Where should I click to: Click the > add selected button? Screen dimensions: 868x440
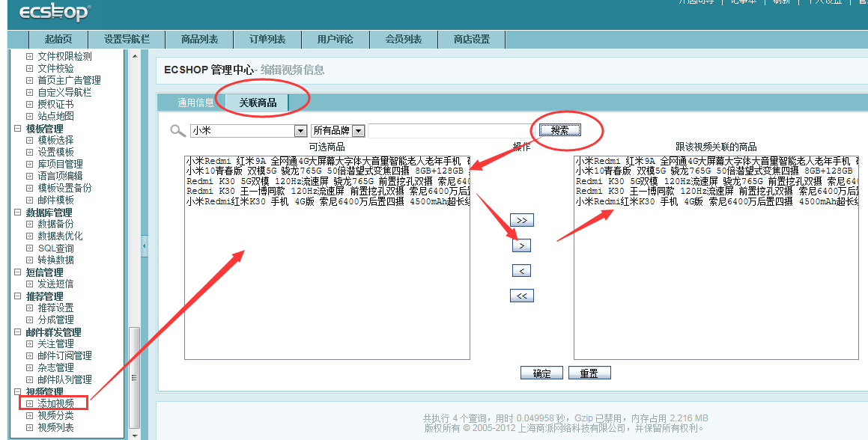[521, 245]
